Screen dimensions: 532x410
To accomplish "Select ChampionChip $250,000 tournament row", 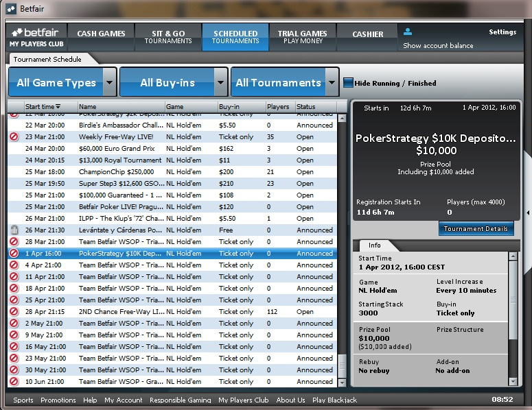I will pos(172,172).
